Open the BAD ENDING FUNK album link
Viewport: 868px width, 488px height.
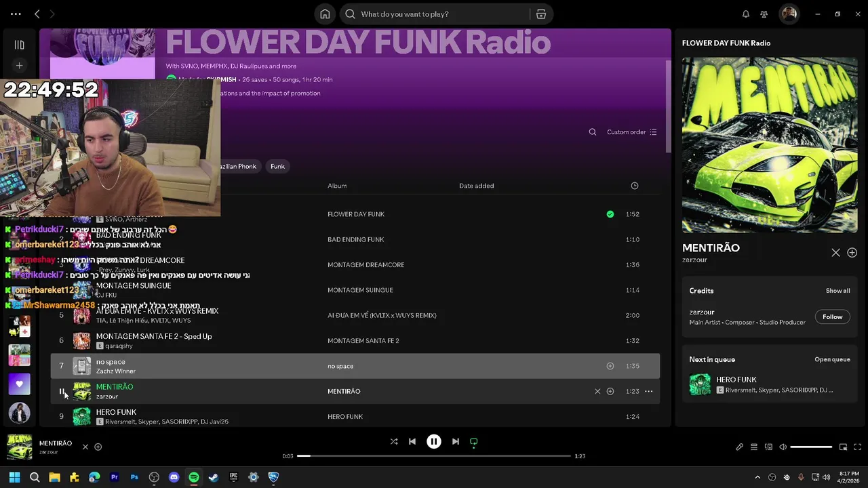click(356, 239)
